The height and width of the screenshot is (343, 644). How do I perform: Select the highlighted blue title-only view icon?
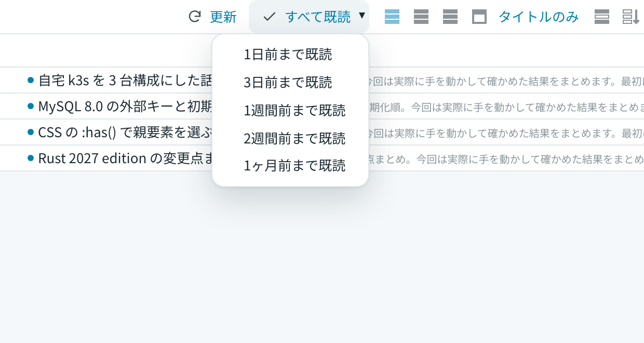click(392, 17)
